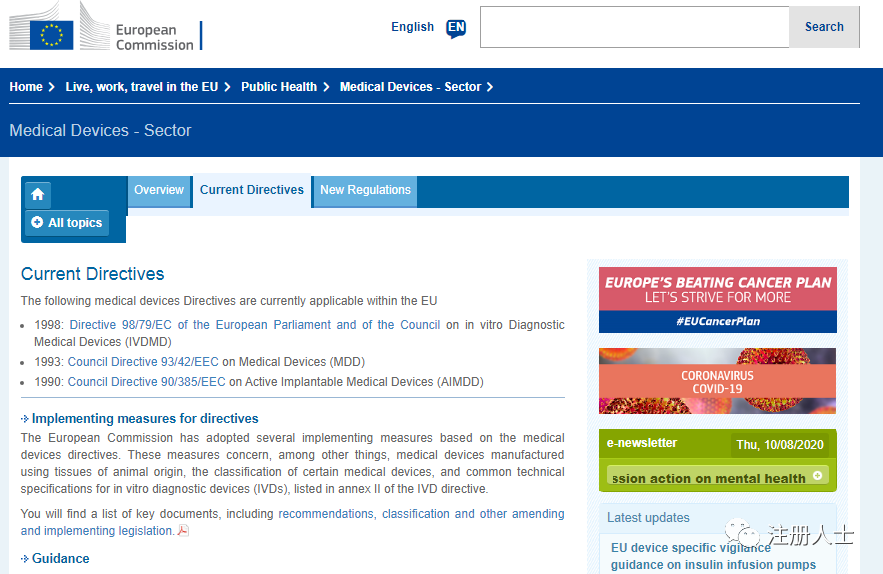Open the Coronavirus COVID-19 banner
The image size is (883, 574).
click(x=717, y=381)
